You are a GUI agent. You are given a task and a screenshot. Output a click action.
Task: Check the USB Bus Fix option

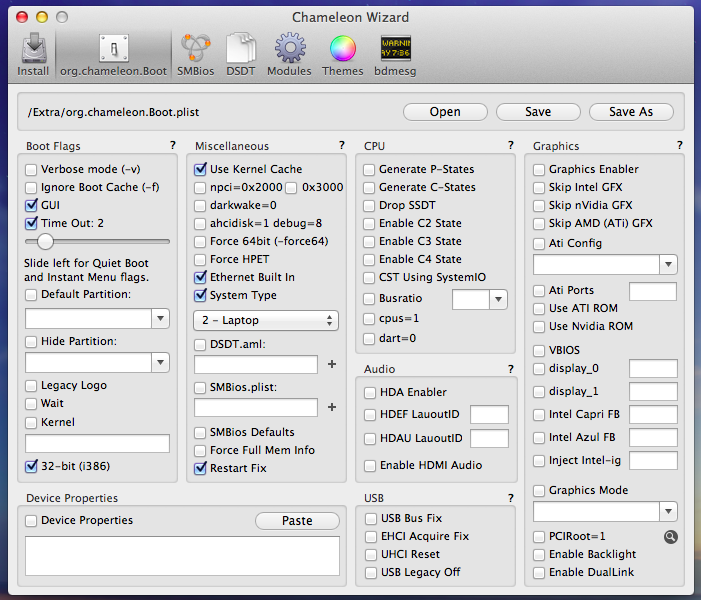tap(372, 518)
